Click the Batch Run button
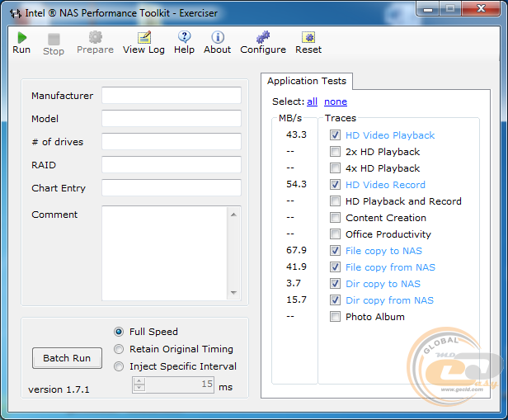 [67, 358]
